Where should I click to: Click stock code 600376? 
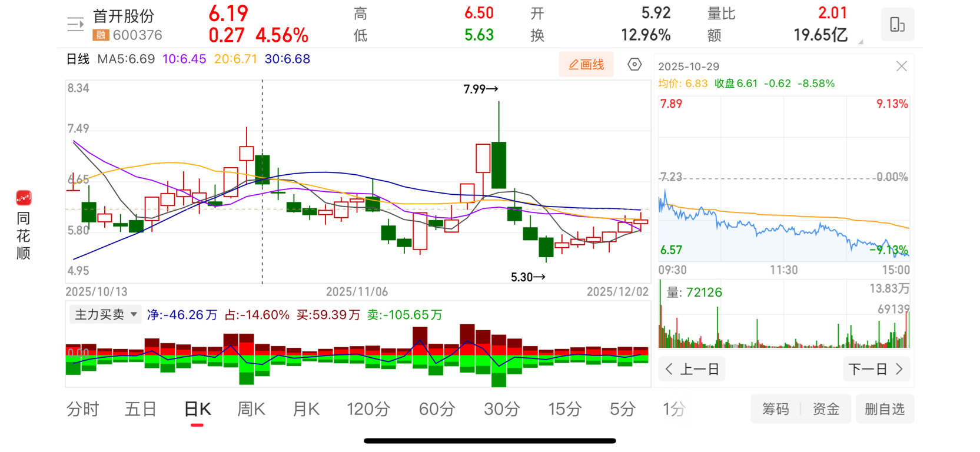pyautogui.click(x=138, y=35)
